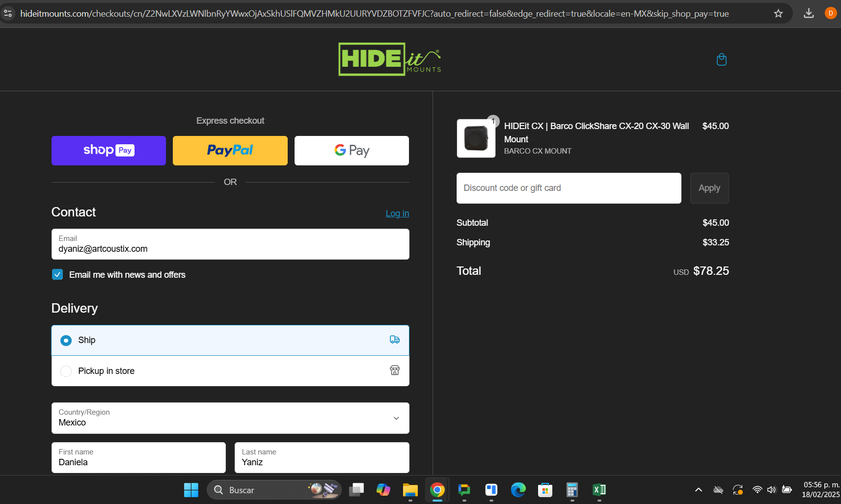Open Microsoft Store from the taskbar
841x504 pixels.
[545, 490]
